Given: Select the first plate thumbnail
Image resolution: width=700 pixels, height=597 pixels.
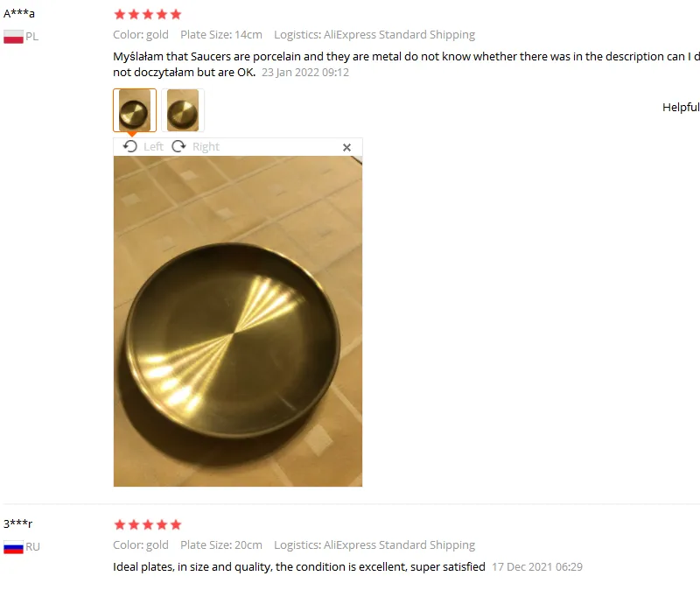Looking at the screenshot, I should pyautogui.click(x=135, y=110).
